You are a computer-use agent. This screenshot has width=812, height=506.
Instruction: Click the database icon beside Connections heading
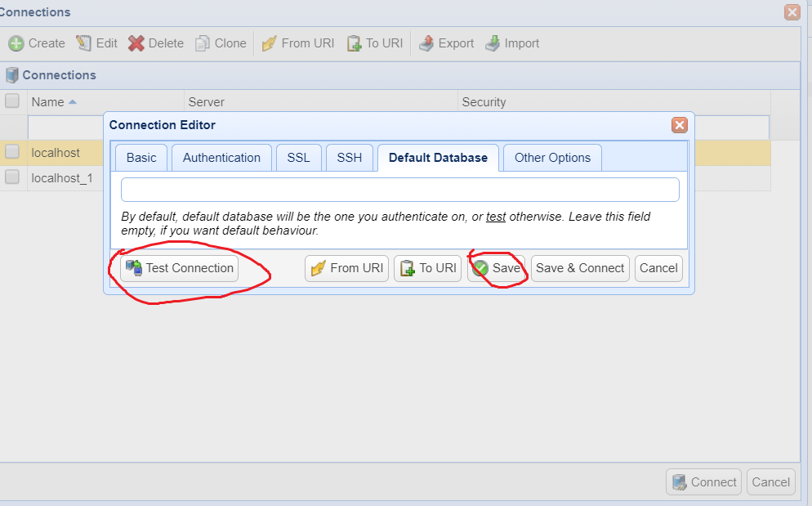click(12, 75)
